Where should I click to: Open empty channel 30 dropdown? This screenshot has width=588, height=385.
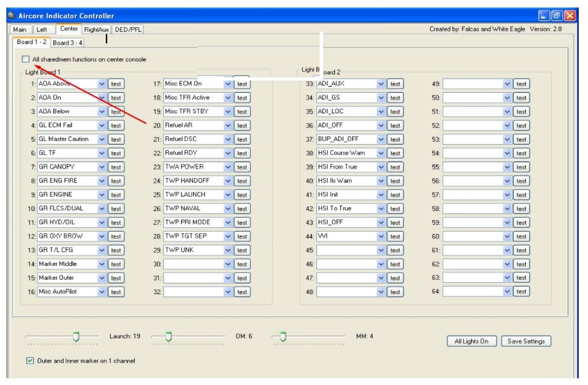(x=228, y=264)
